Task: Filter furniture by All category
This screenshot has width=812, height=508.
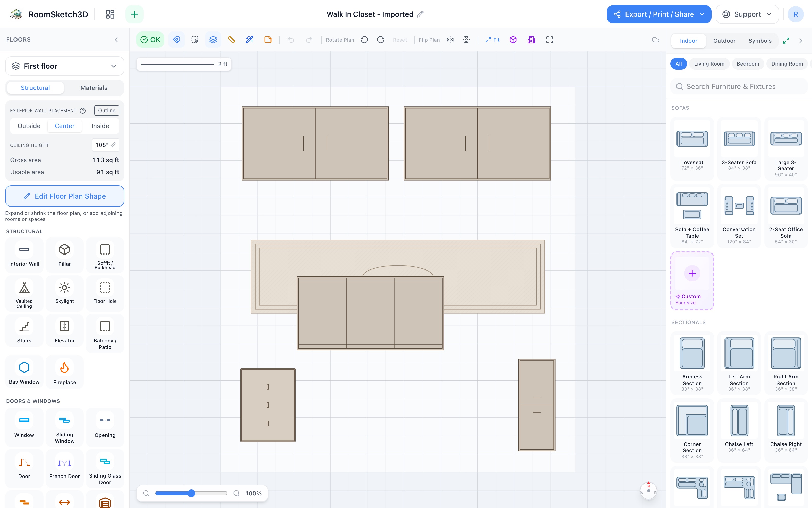Action: point(679,64)
